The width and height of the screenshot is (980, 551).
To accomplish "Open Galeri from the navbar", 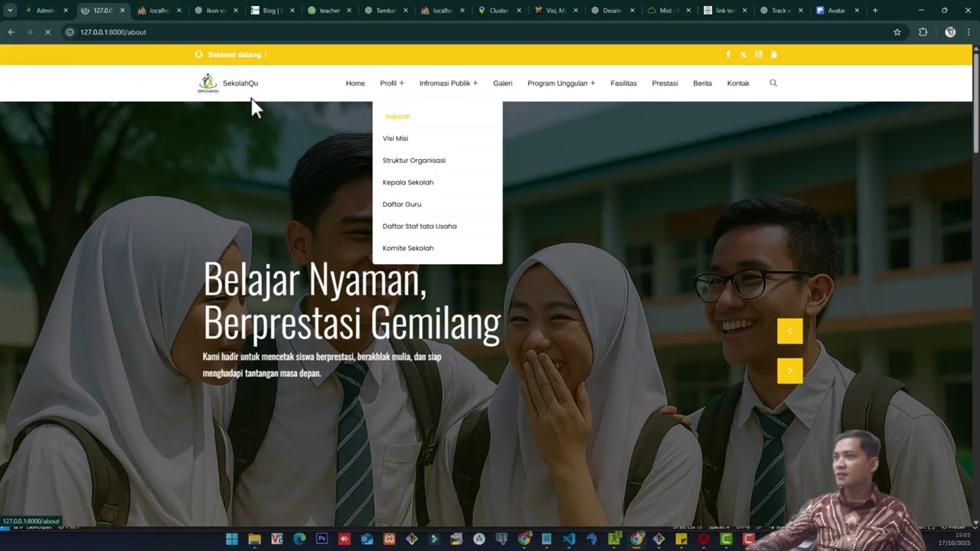I will pyautogui.click(x=502, y=83).
